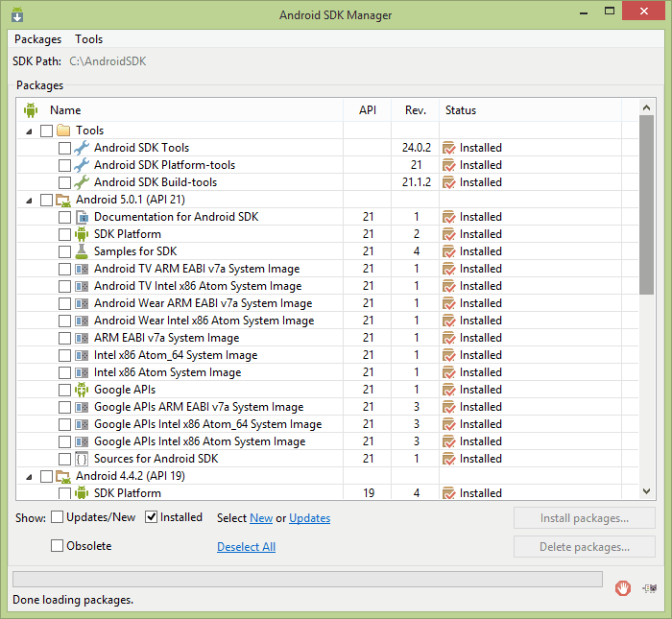The width and height of the screenshot is (672, 619).
Task: Click the wrench icon for Android SDK Platform-tools
Action: 82,165
